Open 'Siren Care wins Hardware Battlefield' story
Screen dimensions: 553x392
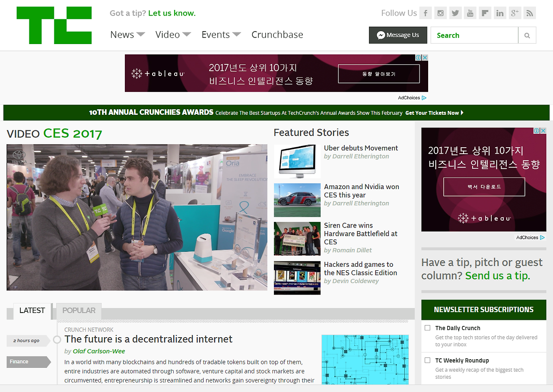point(361,234)
